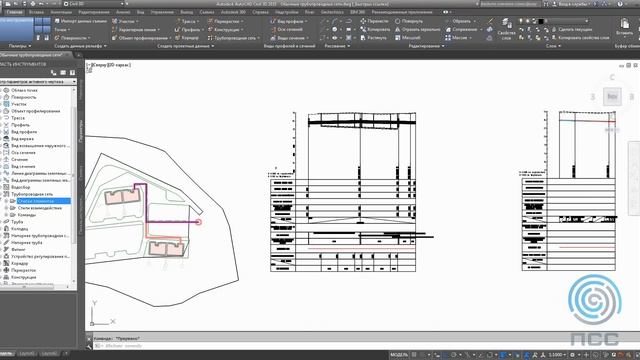Click Сделать текущим layer button
The height and width of the screenshot is (360, 640).
tap(572, 29)
